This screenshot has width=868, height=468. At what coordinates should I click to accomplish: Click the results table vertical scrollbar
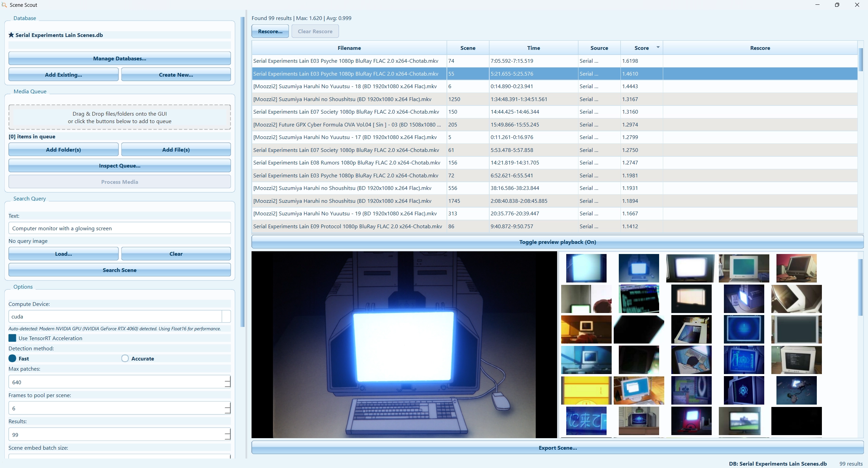coord(861,60)
